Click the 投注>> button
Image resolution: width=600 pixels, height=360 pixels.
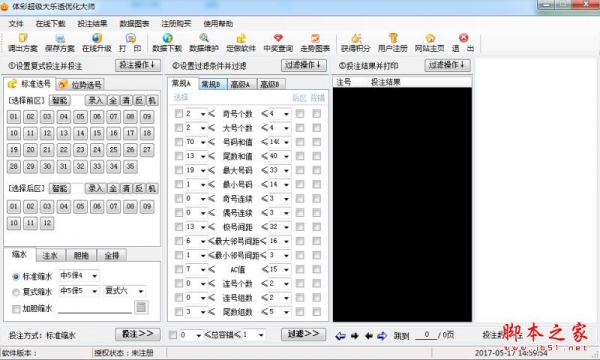(138, 334)
